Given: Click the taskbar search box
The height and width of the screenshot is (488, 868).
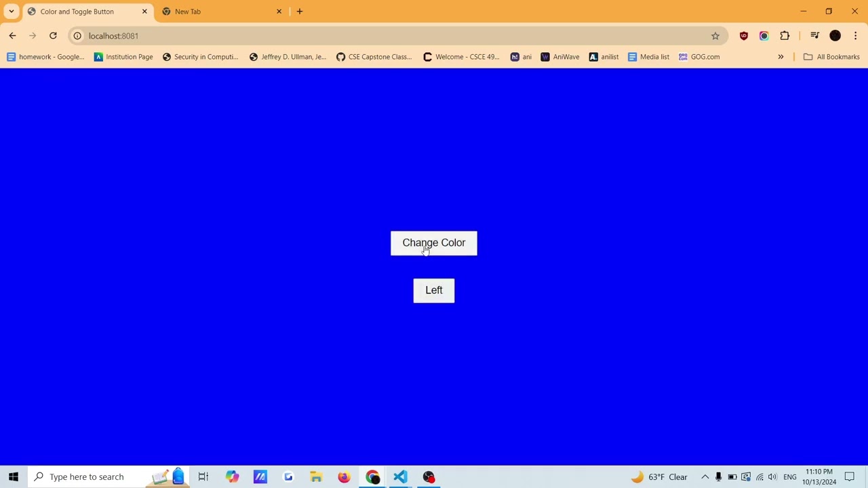Looking at the screenshot, I should (108, 477).
